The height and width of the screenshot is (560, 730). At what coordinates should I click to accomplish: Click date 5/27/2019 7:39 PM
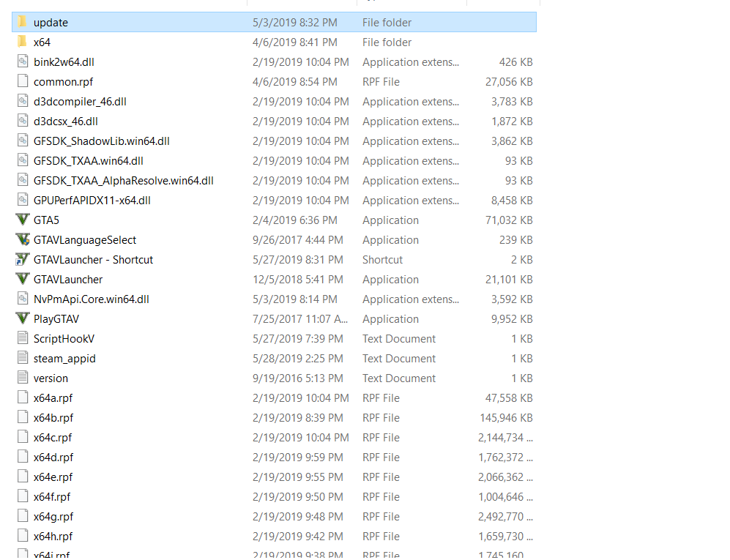[297, 339]
